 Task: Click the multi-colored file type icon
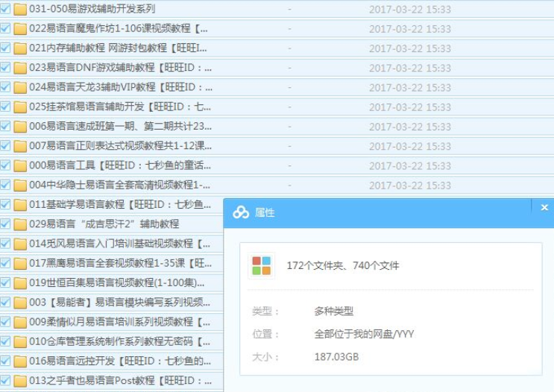[x=262, y=265]
